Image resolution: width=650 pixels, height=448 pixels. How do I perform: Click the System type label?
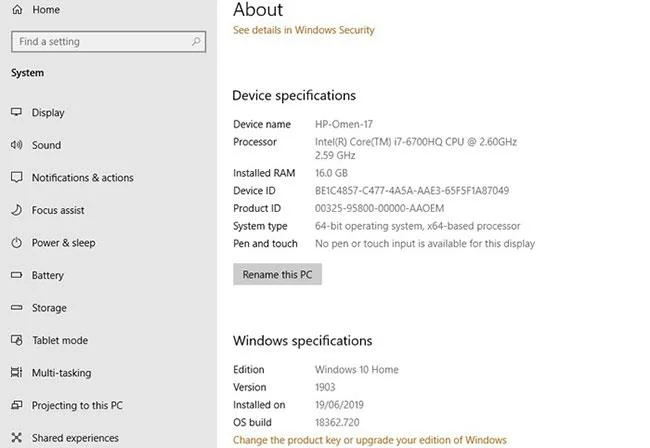260,226
